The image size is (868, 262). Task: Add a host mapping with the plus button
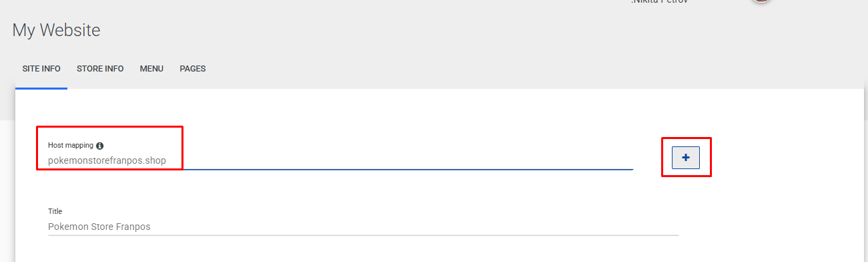(x=685, y=158)
